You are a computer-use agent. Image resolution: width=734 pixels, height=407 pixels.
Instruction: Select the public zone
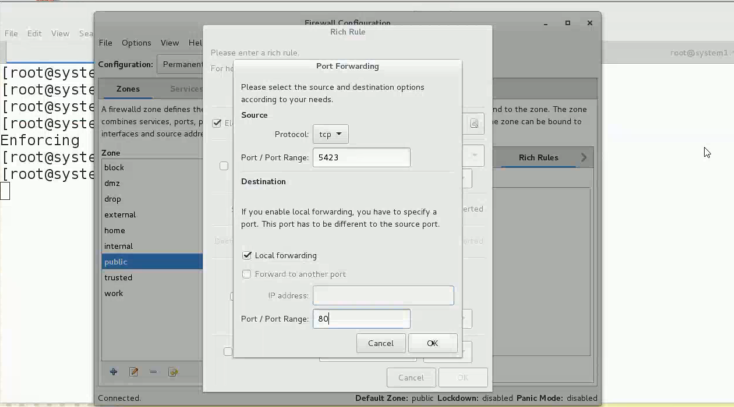pos(152,262)
